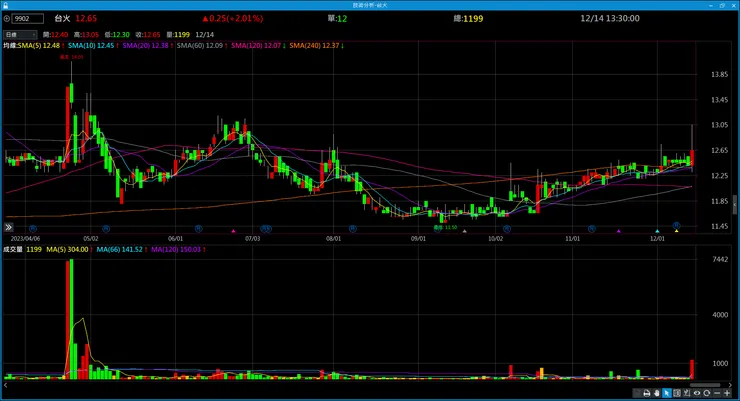Click the red volume bar on 12/14

coord(692,369)
